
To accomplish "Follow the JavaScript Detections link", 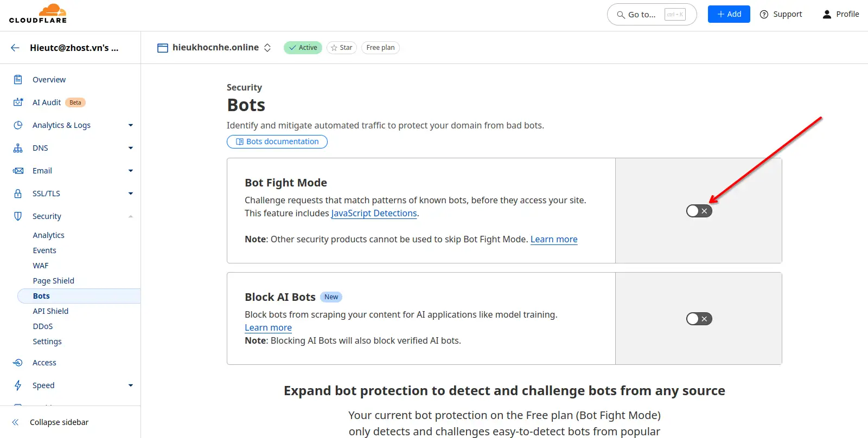I will pos(374,214).
